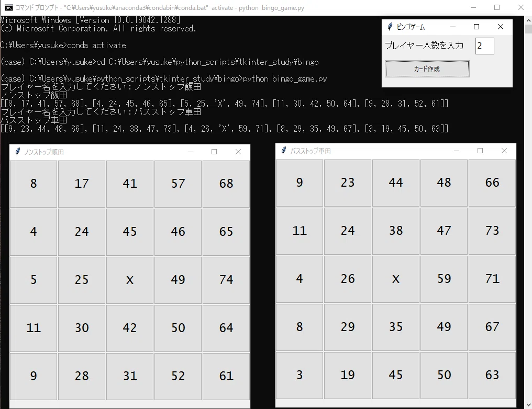Screen dimensions: 532x409
Task: Tap 50 on バスストップ車田 card
Action: click(x=444, y=375)
